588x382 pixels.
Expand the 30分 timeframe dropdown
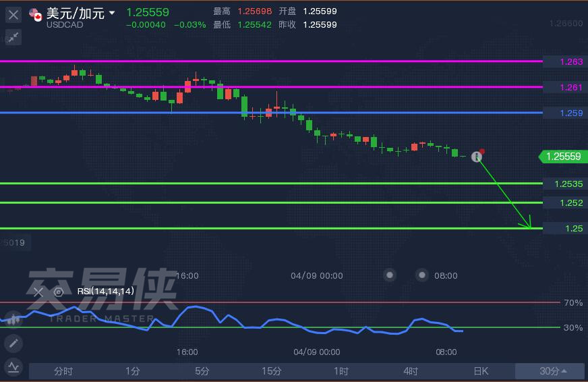(x=552, y=371)
